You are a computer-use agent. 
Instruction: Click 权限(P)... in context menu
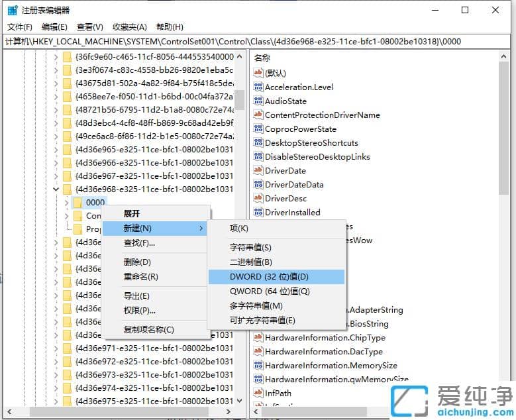(x=140, y=310)
